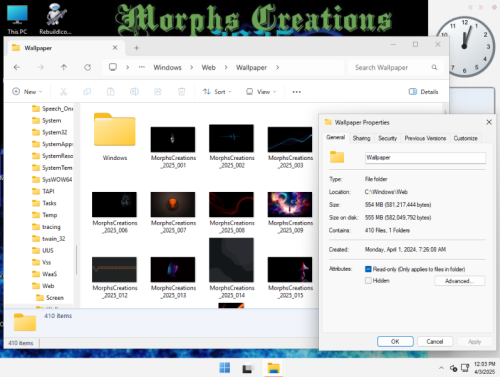500x377 pixels.
Task: Click the search magnifier icon
Action: coord(434,67)
